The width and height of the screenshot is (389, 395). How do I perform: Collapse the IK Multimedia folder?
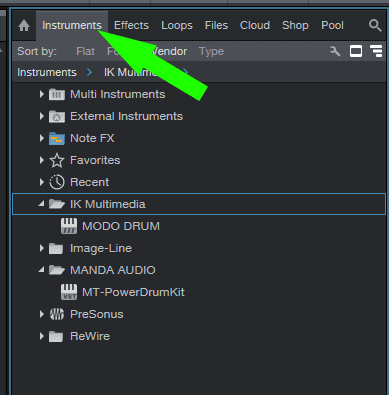pos(41,204)
